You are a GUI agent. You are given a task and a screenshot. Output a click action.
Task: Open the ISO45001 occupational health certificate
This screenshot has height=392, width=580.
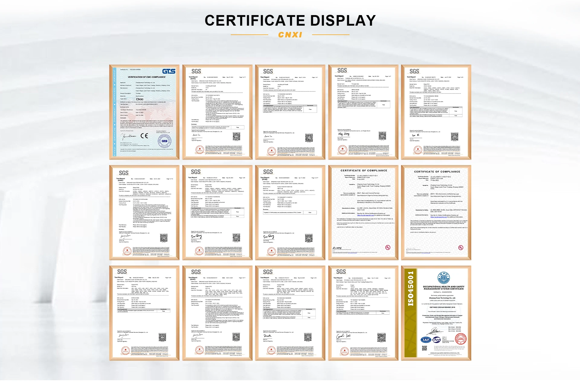(x=436, y=313)
